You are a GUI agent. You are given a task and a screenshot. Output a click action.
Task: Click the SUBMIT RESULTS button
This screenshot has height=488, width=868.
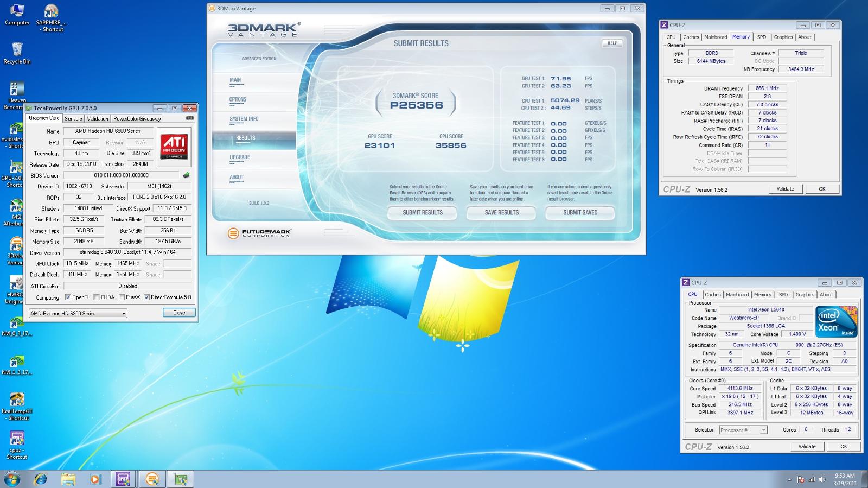point(423,213)
